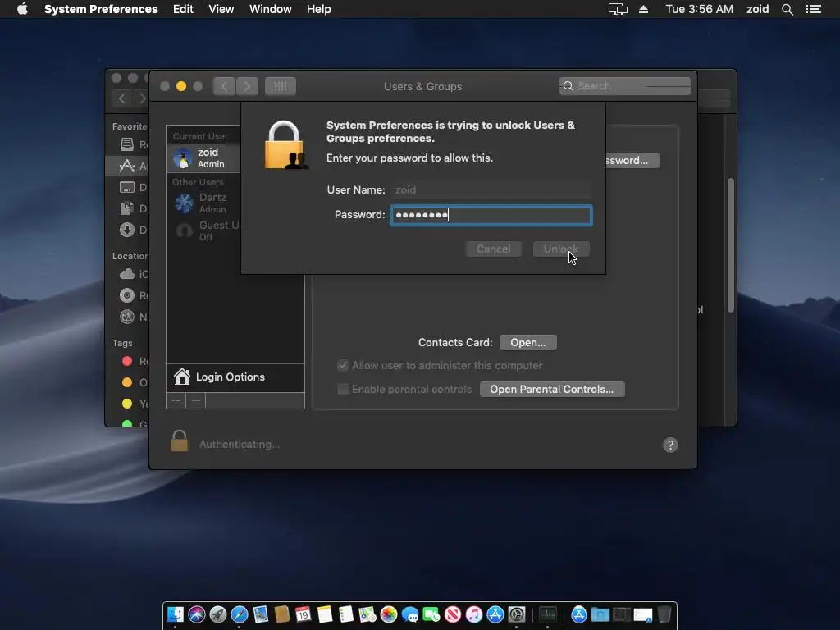840x630 pixels.
Task: Click the Show All grid button
Action: pyautogui.click(x=281, y=86)
